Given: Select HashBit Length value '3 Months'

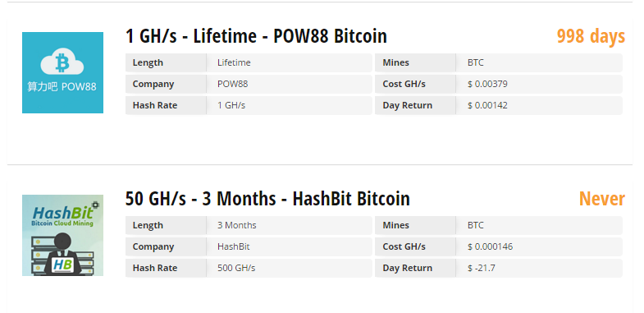Looking at the screenshot, I should click(x=236, y=225).
